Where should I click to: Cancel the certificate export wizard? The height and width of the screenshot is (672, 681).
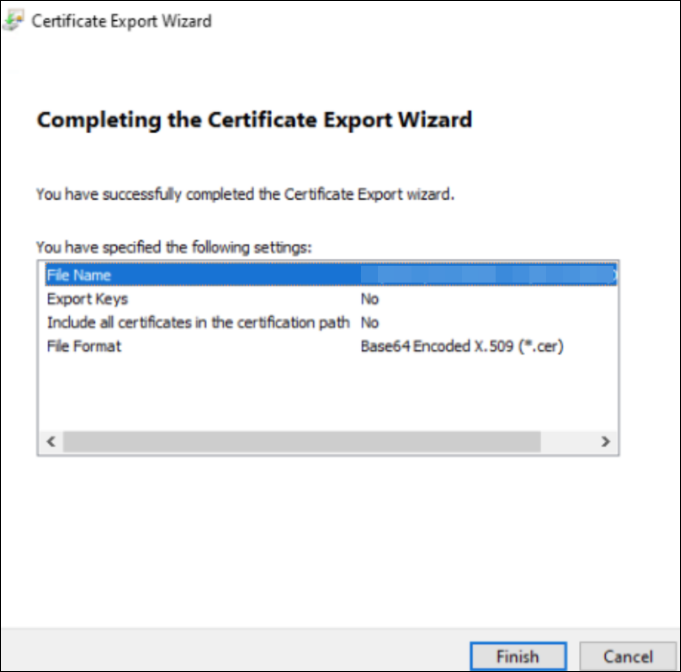(628, 656)
